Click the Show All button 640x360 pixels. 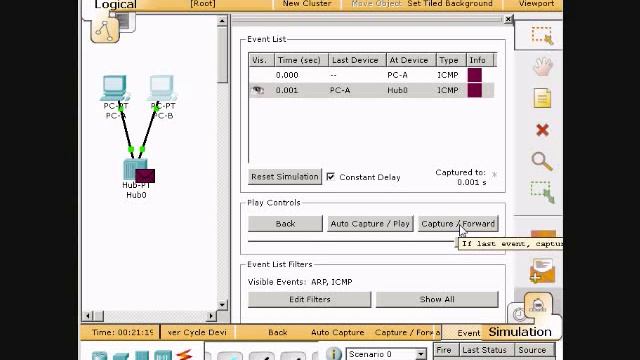coord(437,299)
